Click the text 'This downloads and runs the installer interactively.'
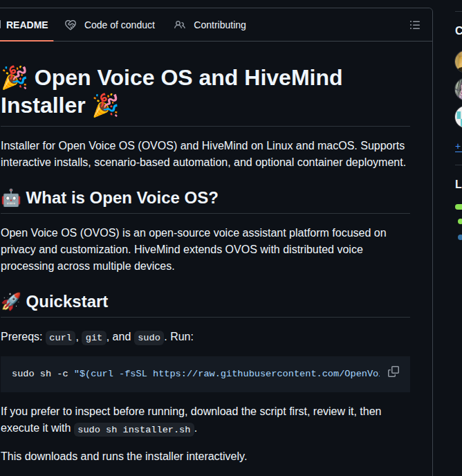 (124, 456)
